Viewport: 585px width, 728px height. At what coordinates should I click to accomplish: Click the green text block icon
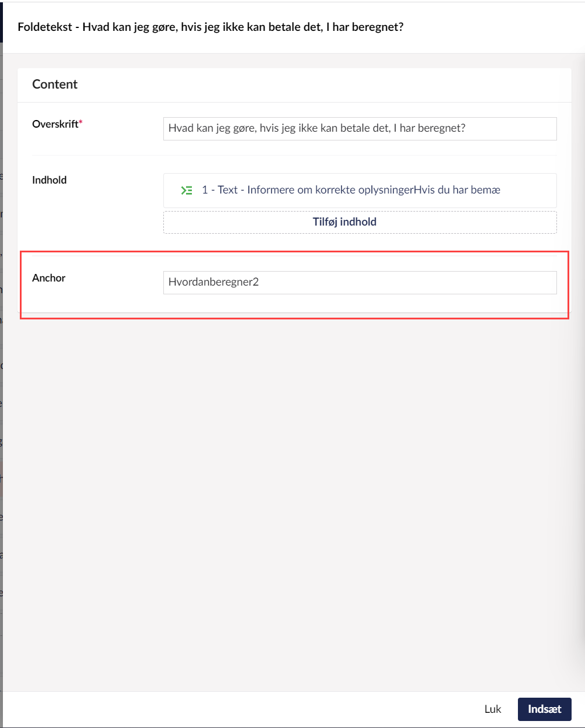[187, 190]
